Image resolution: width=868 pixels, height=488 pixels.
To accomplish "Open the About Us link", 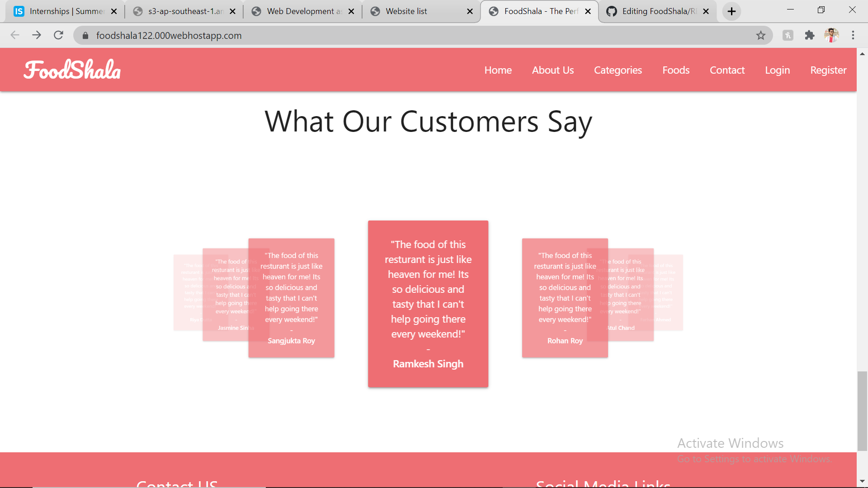I will click(552, 70).
